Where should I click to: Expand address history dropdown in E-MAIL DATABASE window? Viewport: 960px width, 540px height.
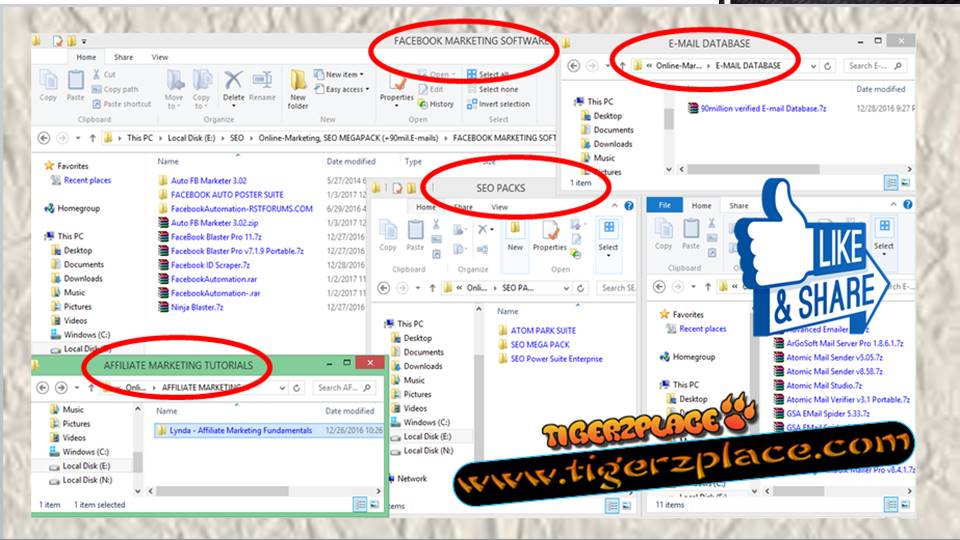(x=813, y=66)
